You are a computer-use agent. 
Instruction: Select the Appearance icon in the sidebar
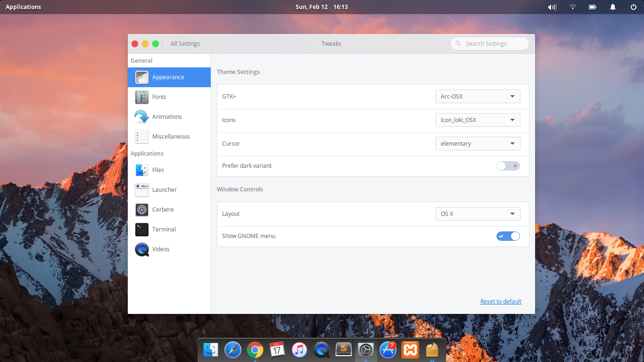142,77
